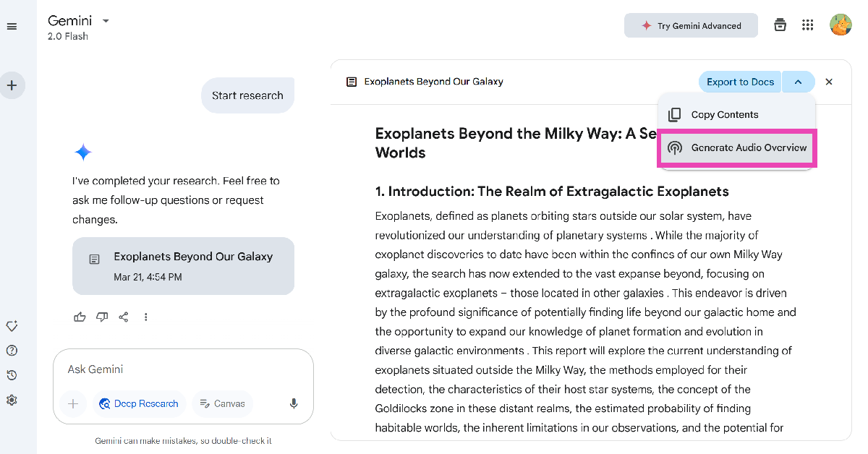This screenshot has width=868, height=454.
Task: Click the thumbs up good response icon
Action: tap(80, 317)
